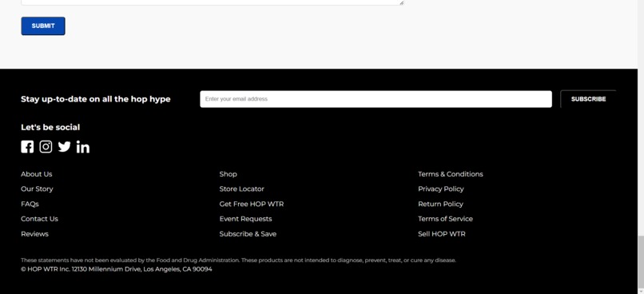Click the page vertical scrollbar thumb
644x294 pixels.
pyautogui.click(x=641, y=261)
